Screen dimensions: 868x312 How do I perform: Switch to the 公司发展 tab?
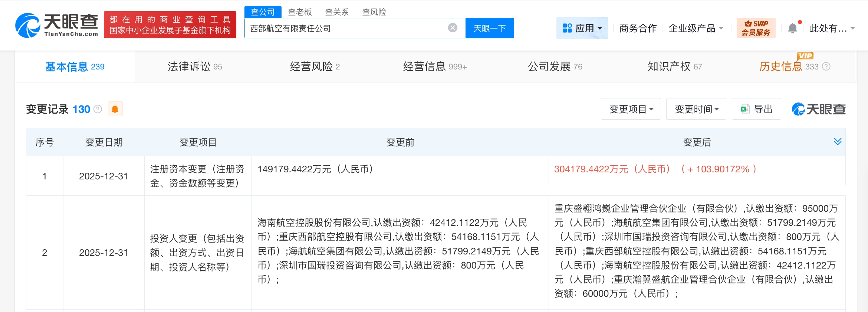pos(555,67)
